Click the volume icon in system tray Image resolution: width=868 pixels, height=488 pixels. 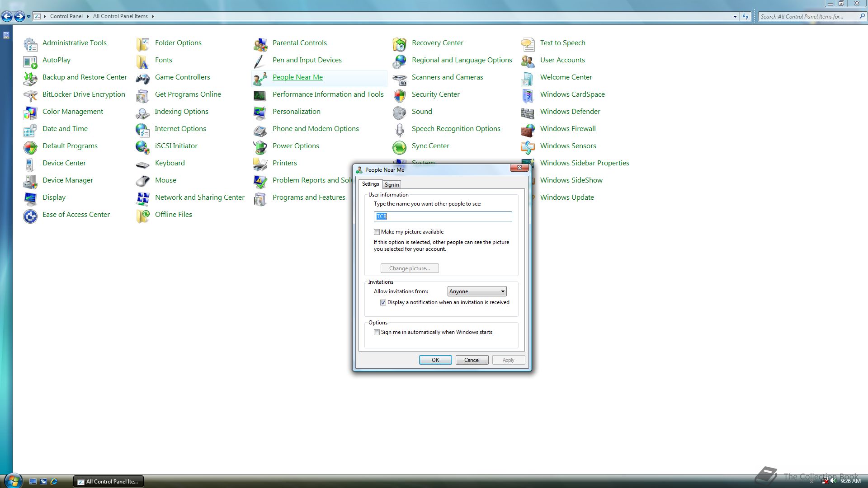click(x=833, y=481)
